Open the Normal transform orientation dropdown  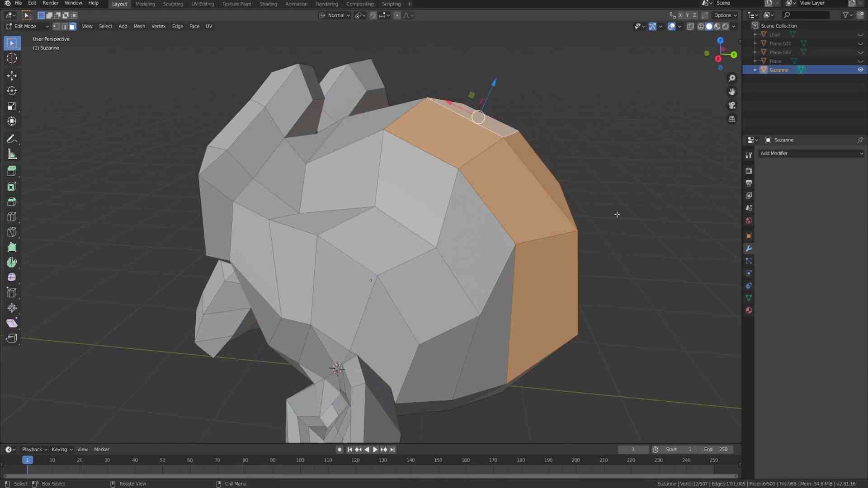335,15
